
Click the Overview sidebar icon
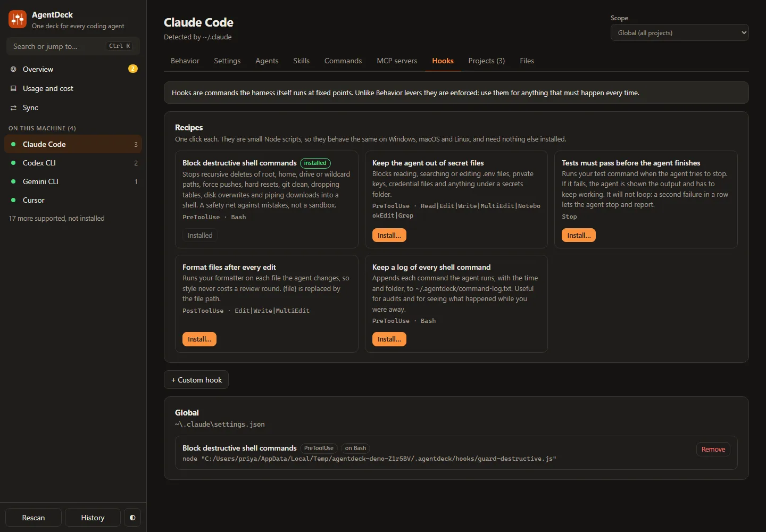[x=13, y=69]
